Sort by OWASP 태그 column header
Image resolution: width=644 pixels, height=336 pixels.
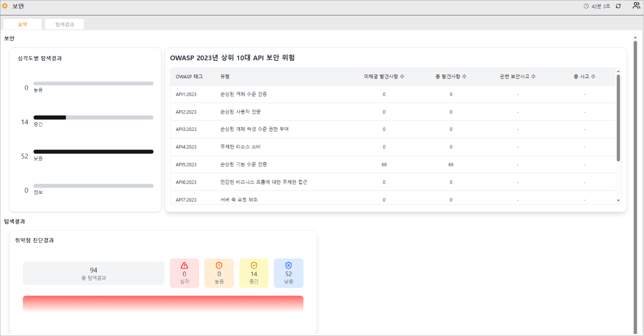pos(189,76)
